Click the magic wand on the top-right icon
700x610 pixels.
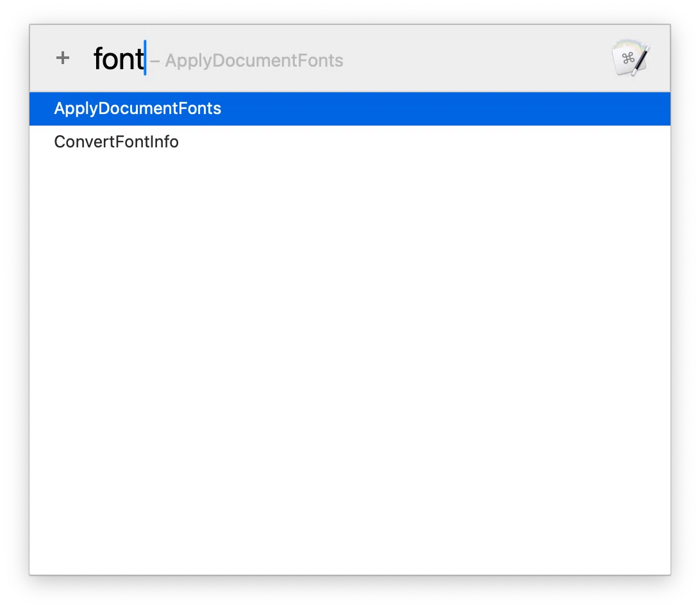click(641, 60)
